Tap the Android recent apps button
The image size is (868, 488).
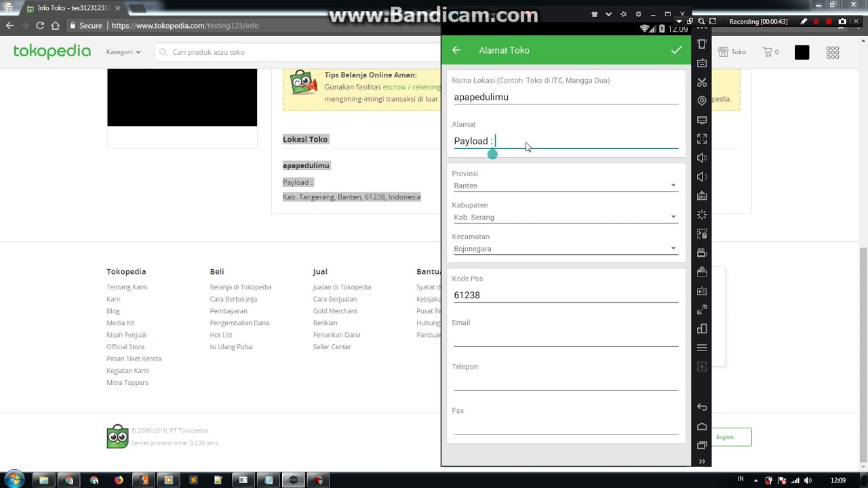pyautogui.click(x=702, y=445)
